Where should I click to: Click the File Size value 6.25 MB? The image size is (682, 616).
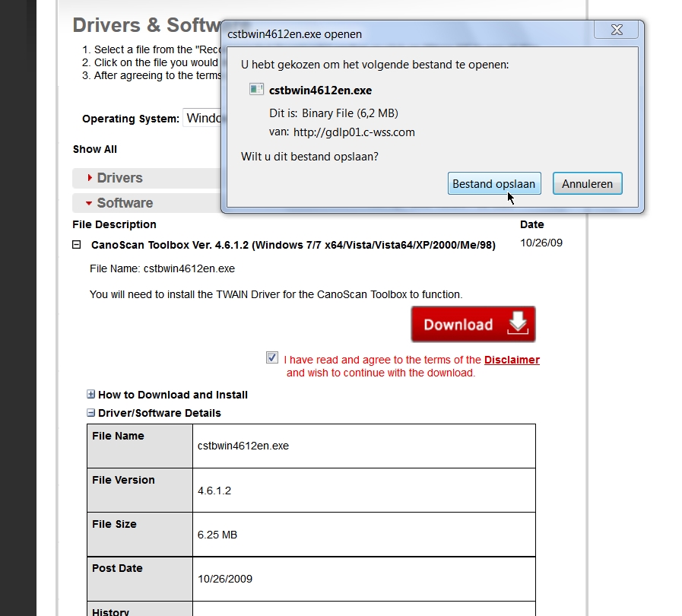point(217,535)
